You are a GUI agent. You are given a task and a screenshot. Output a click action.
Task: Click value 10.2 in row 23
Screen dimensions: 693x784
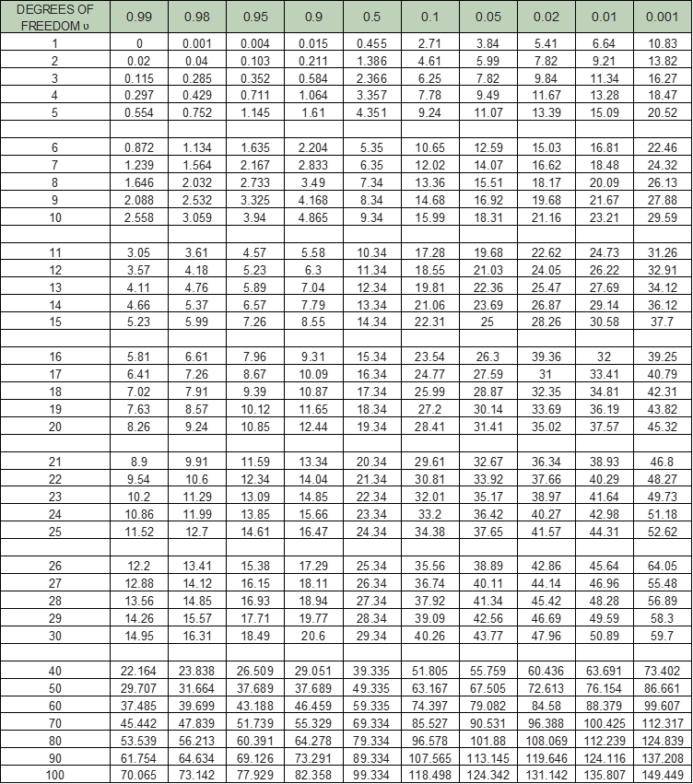(x=138, y=497)
